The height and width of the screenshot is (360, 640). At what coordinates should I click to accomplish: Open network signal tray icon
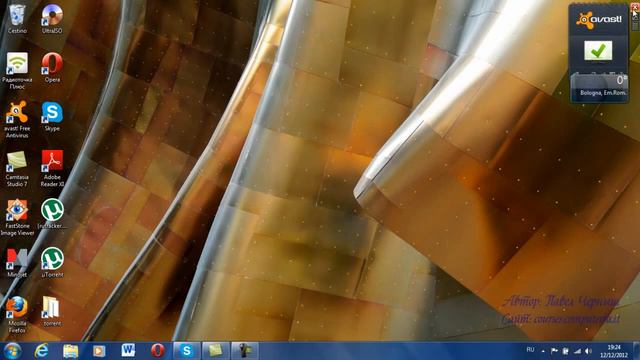[577, 351]
